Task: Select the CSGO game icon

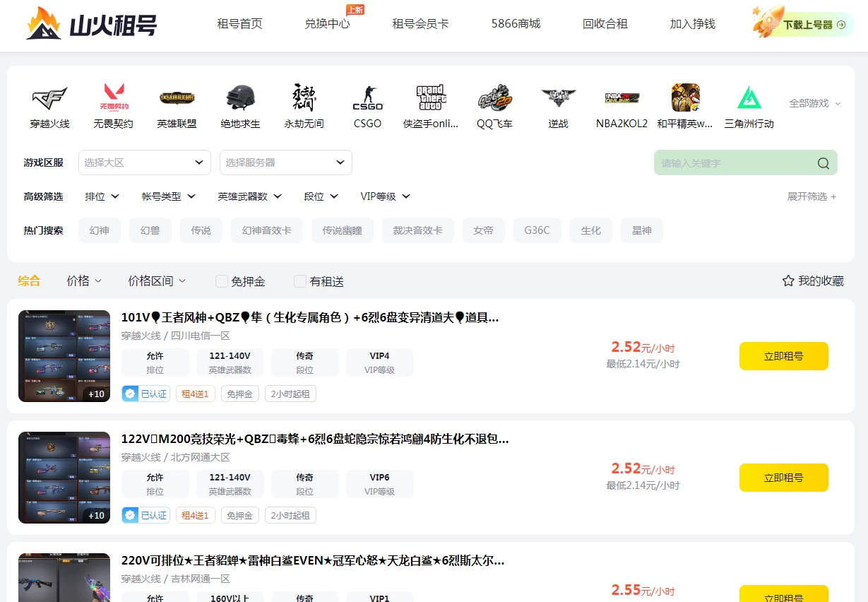Action: pyautogui.click(x=367, y=98)
